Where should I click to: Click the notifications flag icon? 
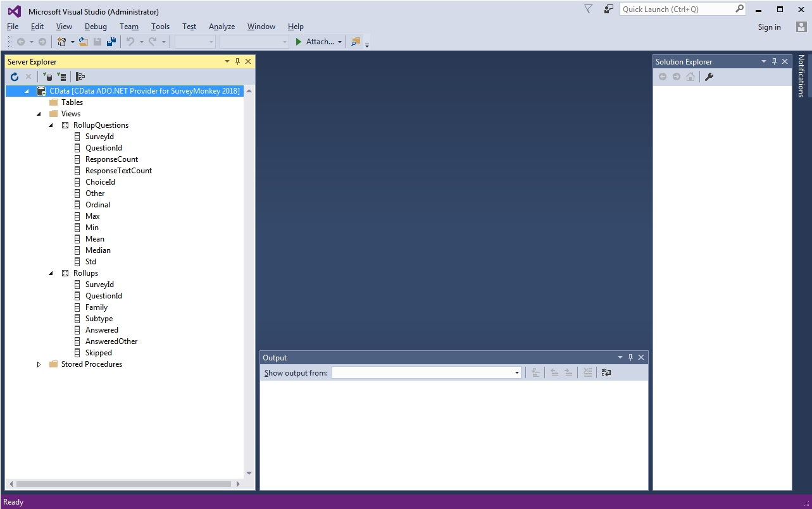(589, 9)
